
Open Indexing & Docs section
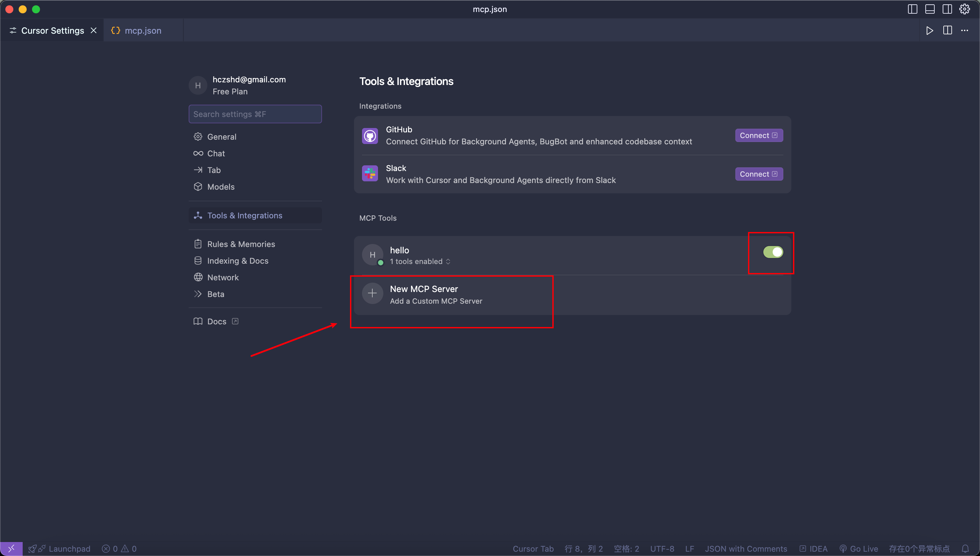click(x=255, y=261)
